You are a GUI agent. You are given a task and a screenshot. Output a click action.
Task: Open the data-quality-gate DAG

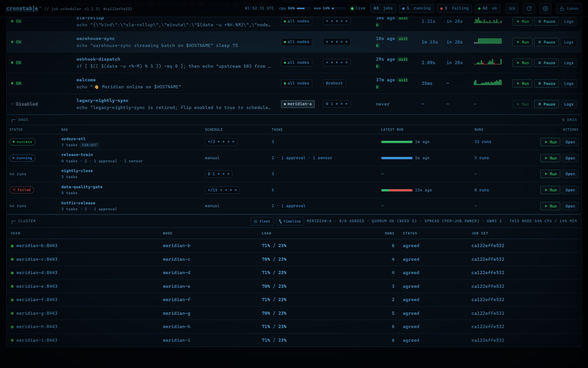coord(570,190)
